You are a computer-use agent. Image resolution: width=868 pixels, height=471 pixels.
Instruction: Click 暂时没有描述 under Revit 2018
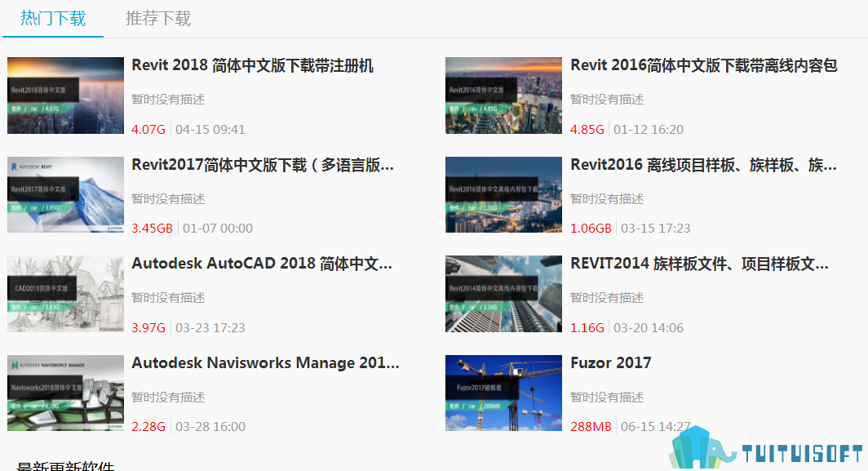point(168,100)
